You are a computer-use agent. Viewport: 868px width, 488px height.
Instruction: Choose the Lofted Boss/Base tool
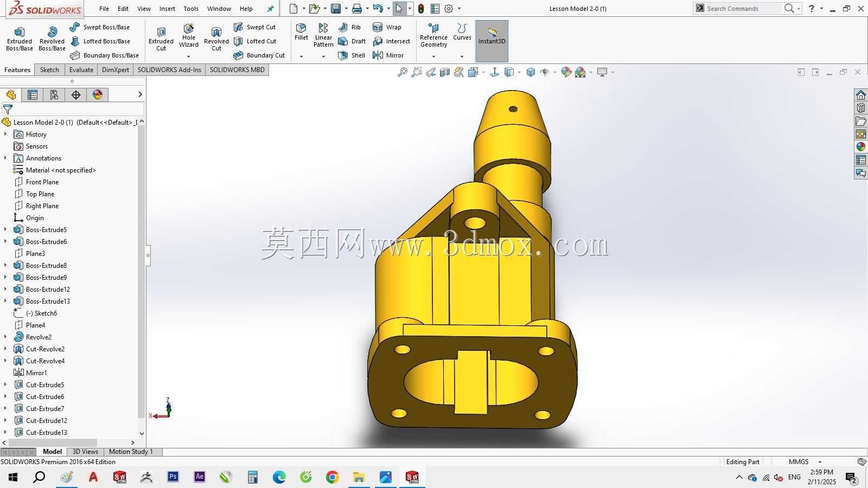click(100, 41)
